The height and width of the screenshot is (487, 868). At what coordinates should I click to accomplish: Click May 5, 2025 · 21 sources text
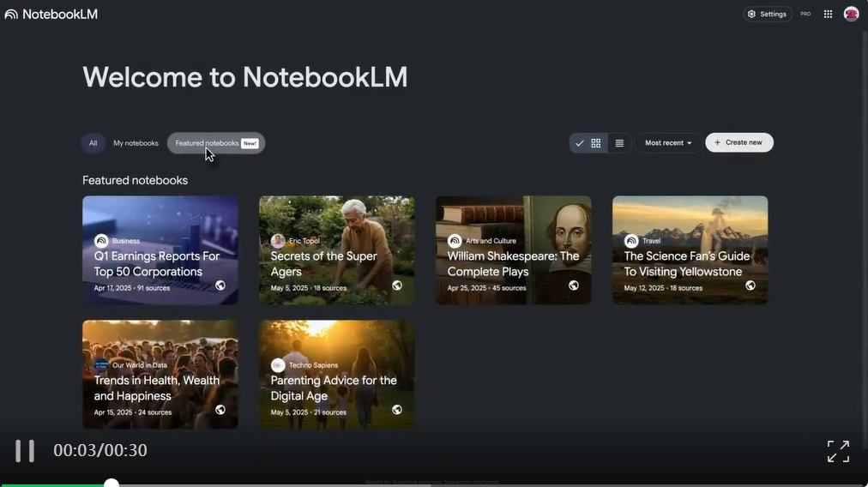(308, 412)
